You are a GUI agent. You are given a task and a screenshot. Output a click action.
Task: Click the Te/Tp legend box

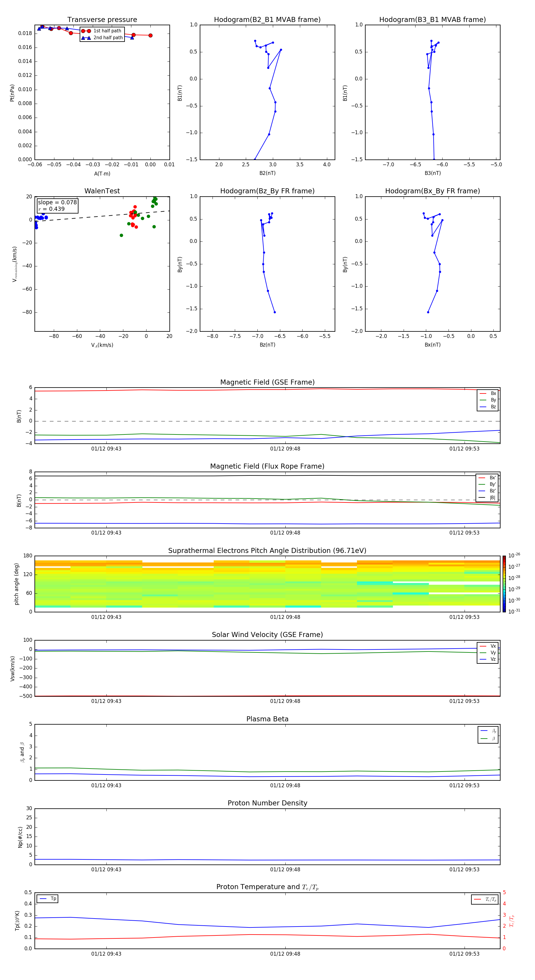pos(485,899)
